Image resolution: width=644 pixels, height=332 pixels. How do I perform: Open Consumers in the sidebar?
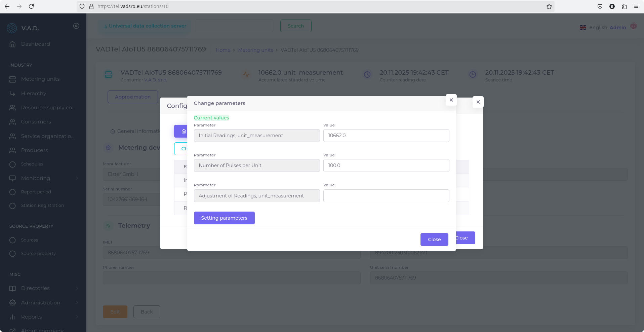(x=36, y=122)
